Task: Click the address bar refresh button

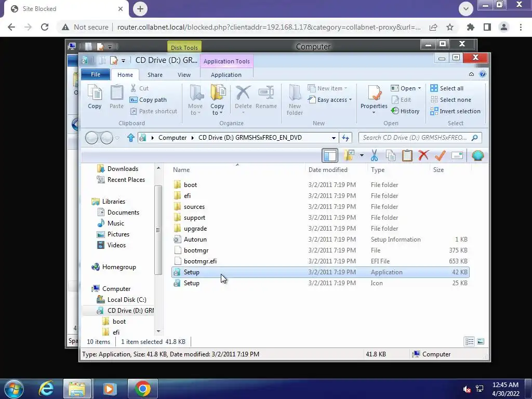Action: click(x=345, y=138)
